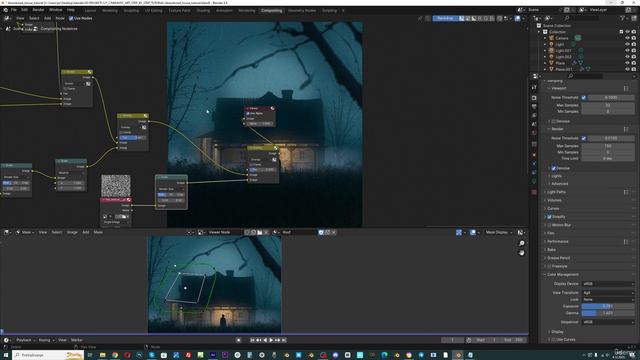Adjust the Exposure slider
This screenshot has width=640, height=360.
[608, 306]
